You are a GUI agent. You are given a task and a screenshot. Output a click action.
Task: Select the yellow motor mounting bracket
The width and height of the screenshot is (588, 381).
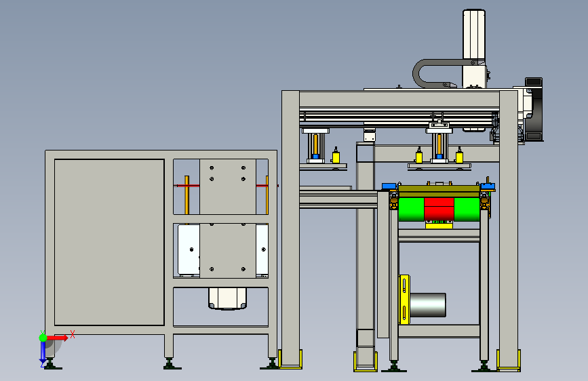point(404,299)
